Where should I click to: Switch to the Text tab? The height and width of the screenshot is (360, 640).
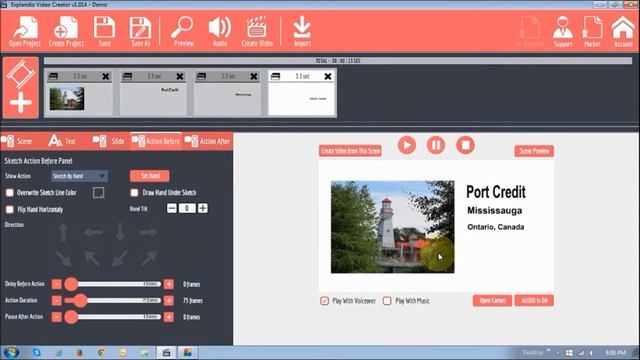coord(62,141)
